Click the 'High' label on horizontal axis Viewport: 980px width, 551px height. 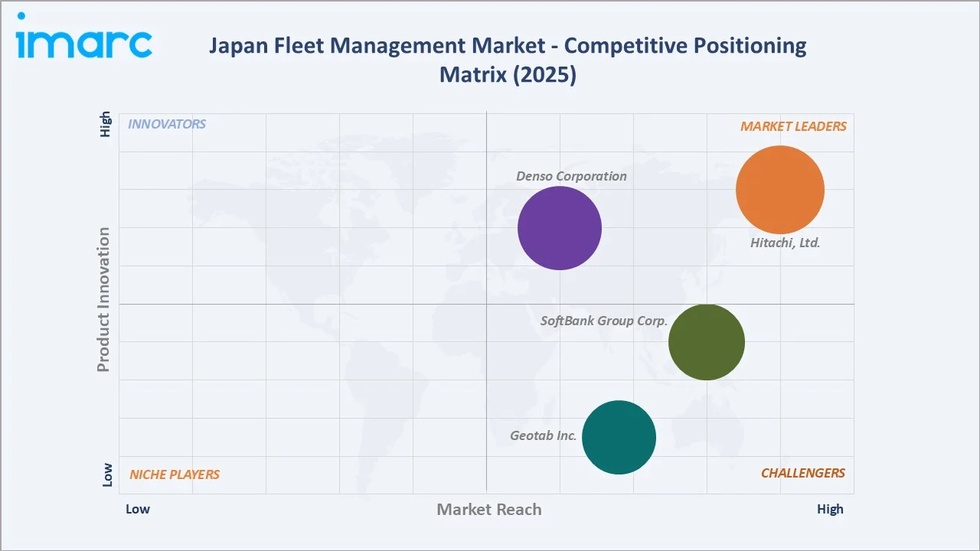(x=830, y=509)
